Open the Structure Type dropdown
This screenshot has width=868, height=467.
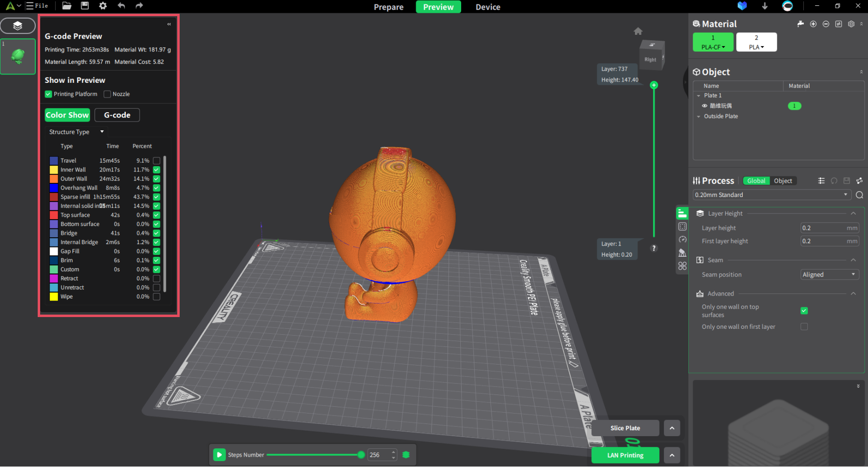(x=76, y=131)
